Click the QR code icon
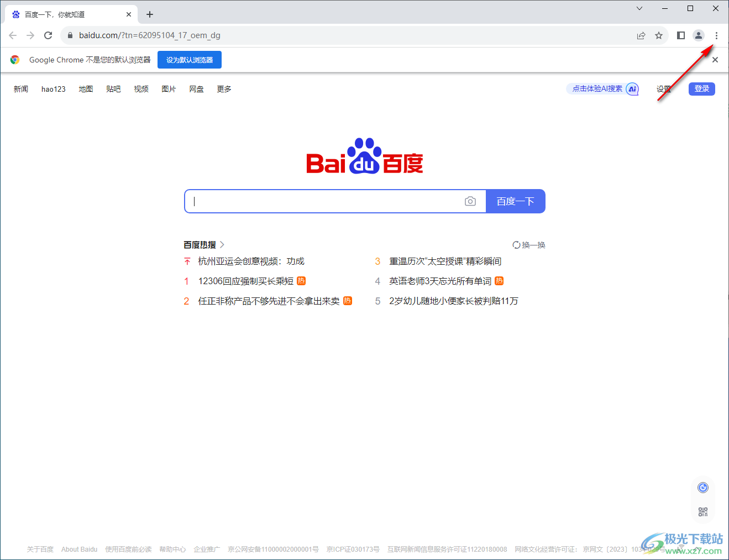The image size is (729, 560). pos(703,512)
